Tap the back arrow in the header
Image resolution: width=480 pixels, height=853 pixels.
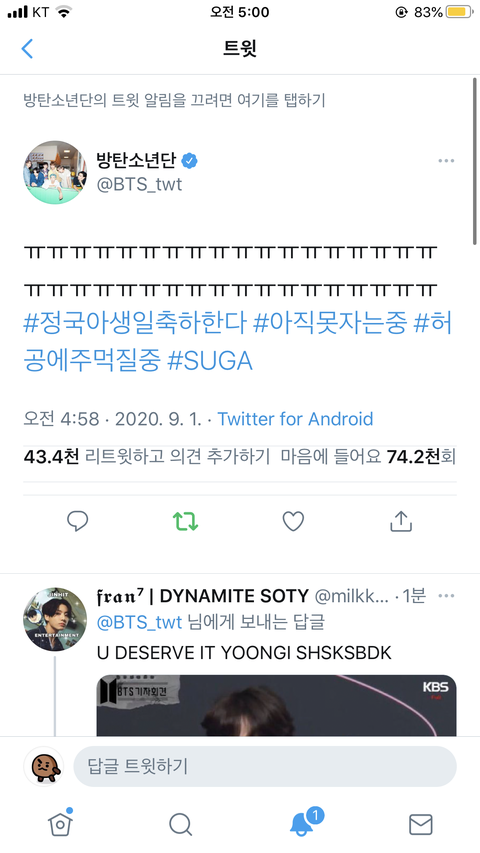[27, 48]
